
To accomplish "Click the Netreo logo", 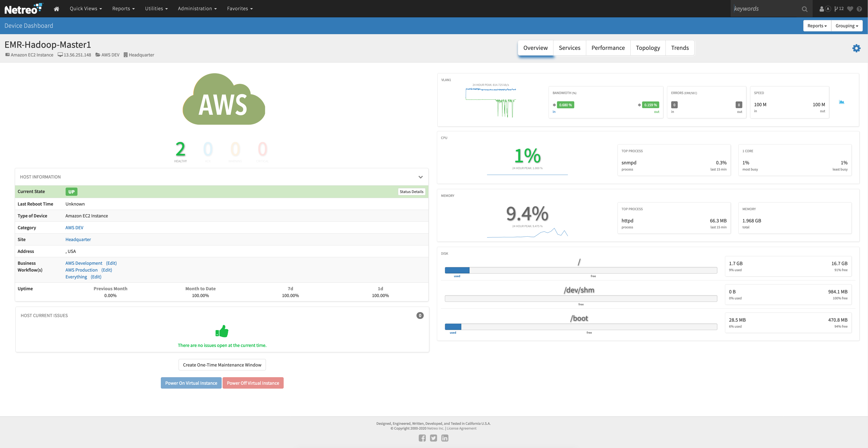I will coord(24,9).
